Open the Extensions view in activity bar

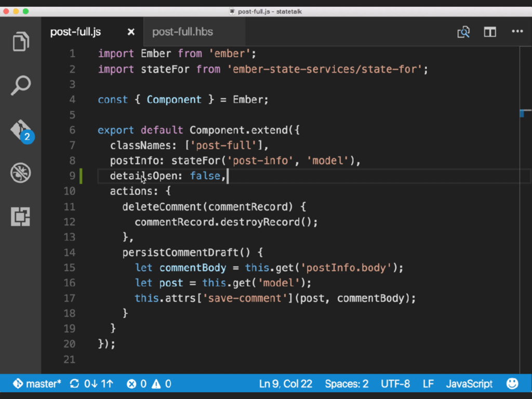pos(20,217)
